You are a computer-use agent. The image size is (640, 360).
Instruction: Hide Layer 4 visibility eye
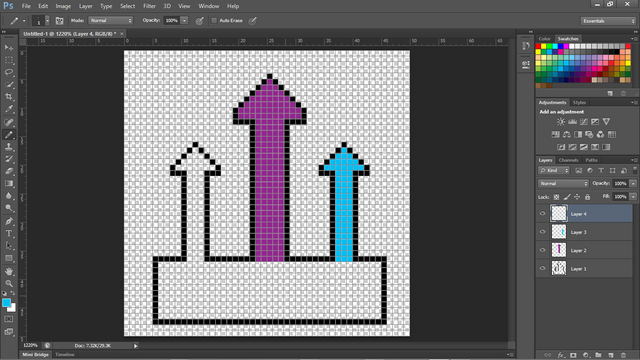tap(542, 213)
